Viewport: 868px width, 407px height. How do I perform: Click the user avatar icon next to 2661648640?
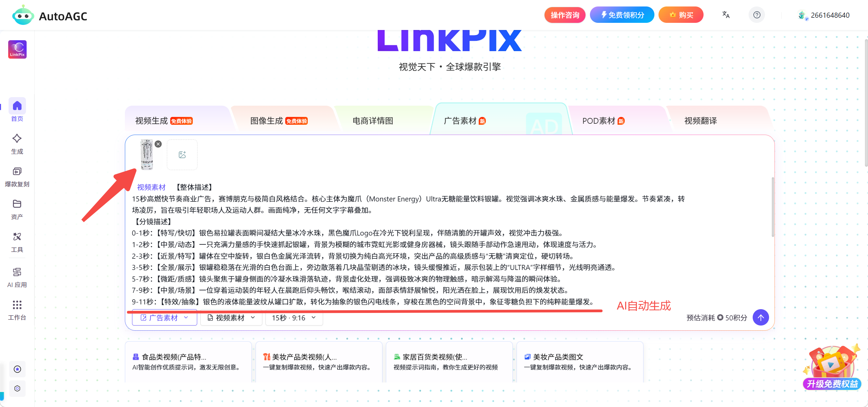click(802, 15)
